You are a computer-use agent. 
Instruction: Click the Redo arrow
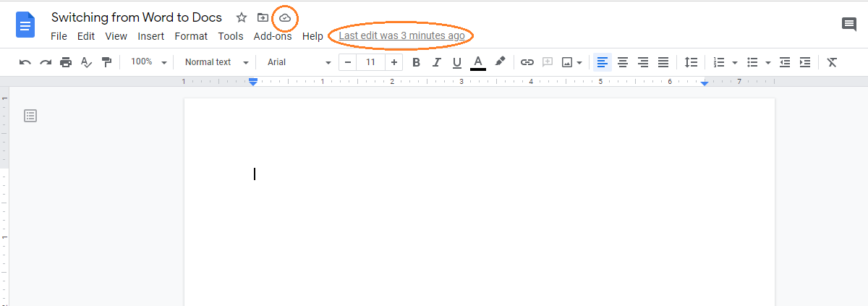coord(46,62)
